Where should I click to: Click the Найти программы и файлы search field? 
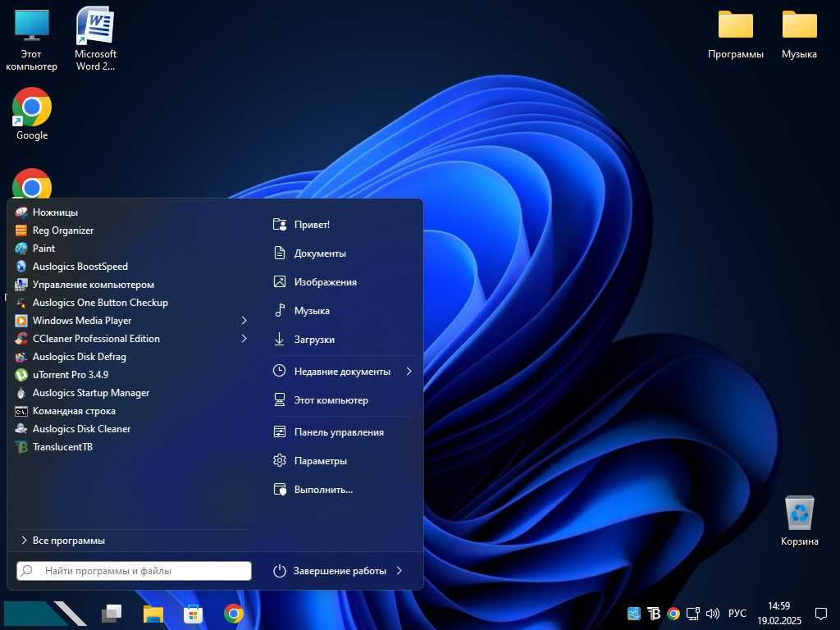pyautogui.click(x=134, y=571)
